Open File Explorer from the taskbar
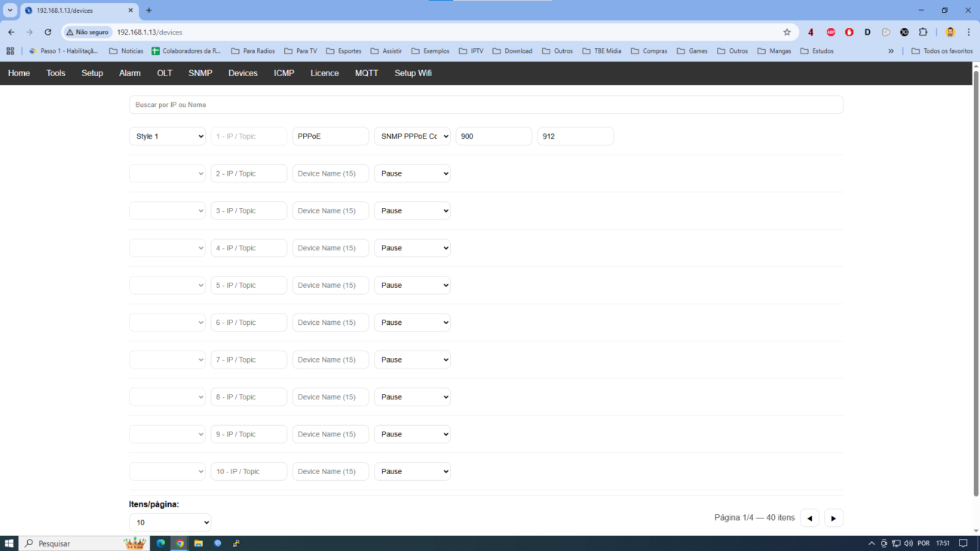The width and height of the screenshot is (980, 551). [198, 543]
